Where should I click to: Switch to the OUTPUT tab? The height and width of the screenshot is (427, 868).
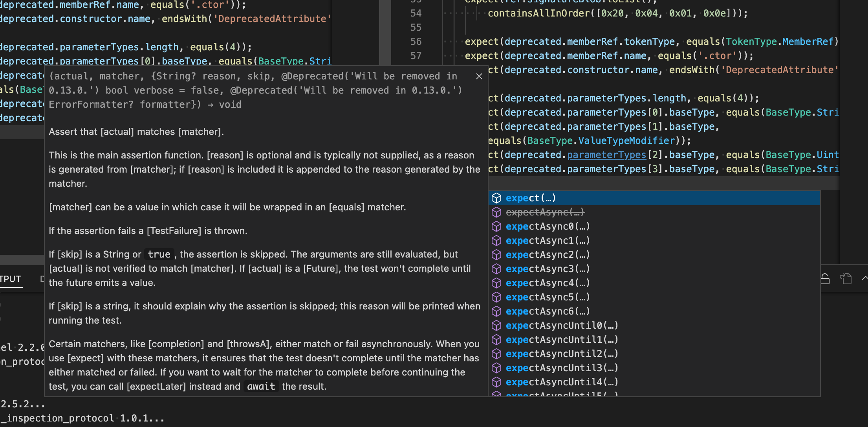coord(10,279)
